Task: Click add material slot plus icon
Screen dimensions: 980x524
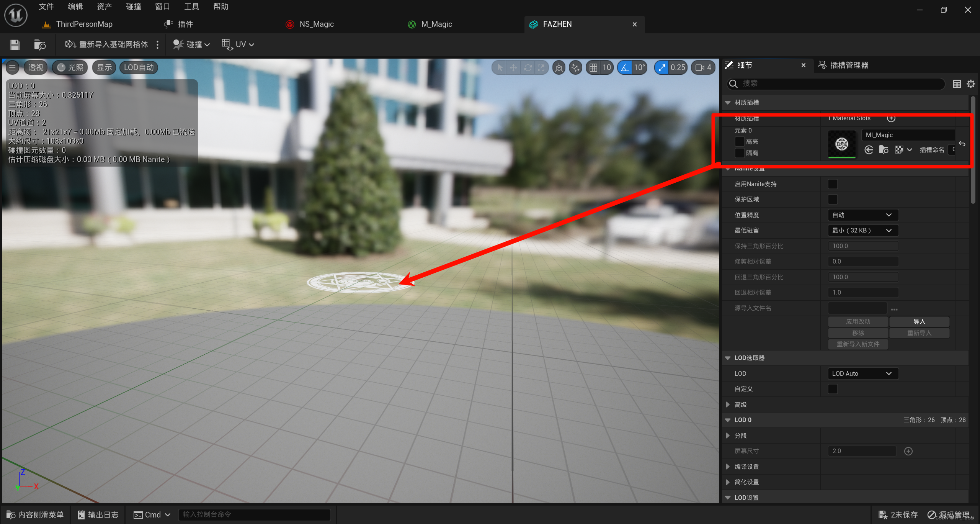Action: (891, 118)
